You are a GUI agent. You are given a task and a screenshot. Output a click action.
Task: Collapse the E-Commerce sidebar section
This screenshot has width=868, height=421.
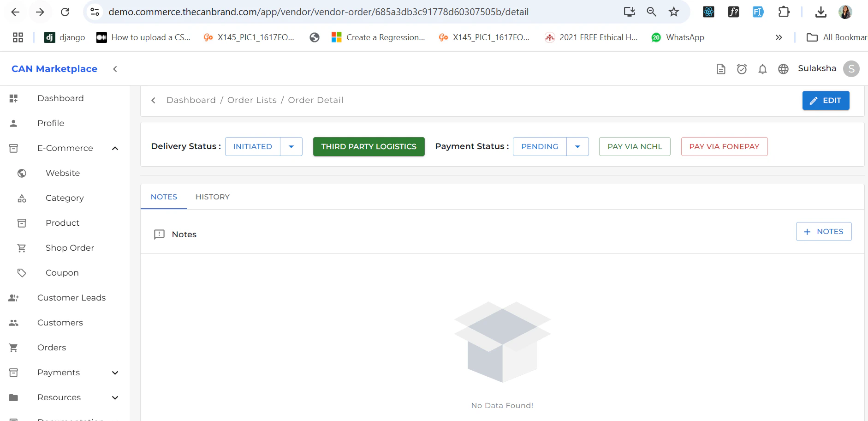coord(115,148)
